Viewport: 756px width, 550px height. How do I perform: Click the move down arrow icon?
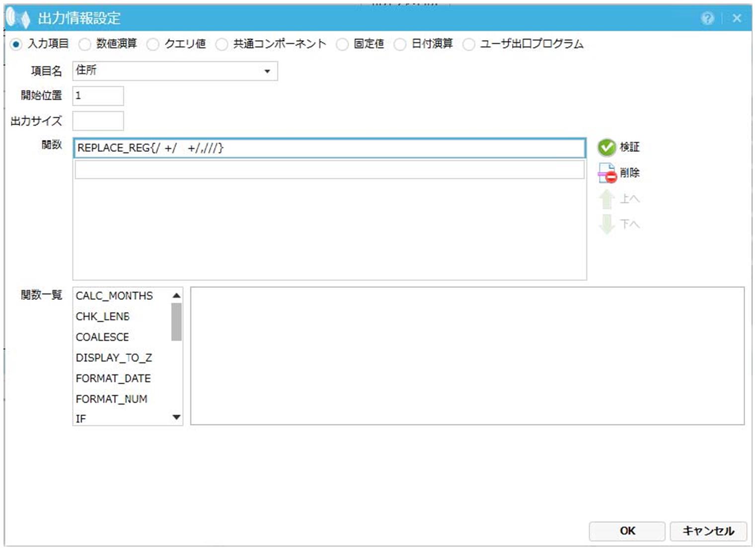[606, 224]
